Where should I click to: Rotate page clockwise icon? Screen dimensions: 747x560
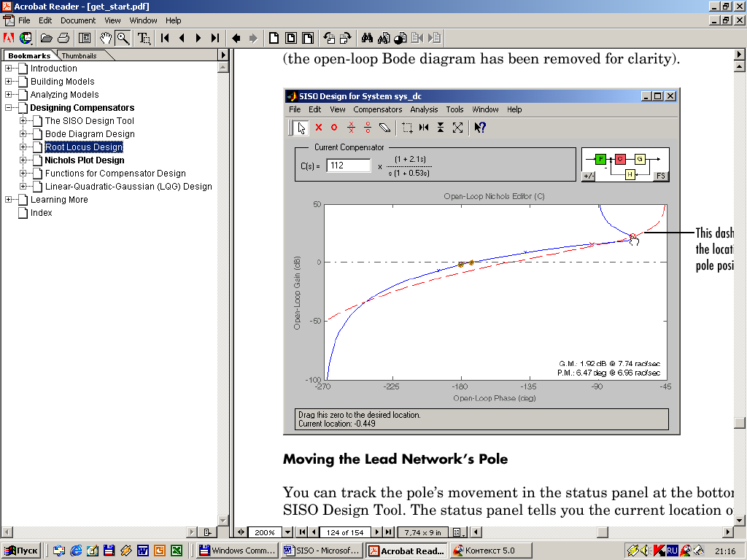pos(345,38)
